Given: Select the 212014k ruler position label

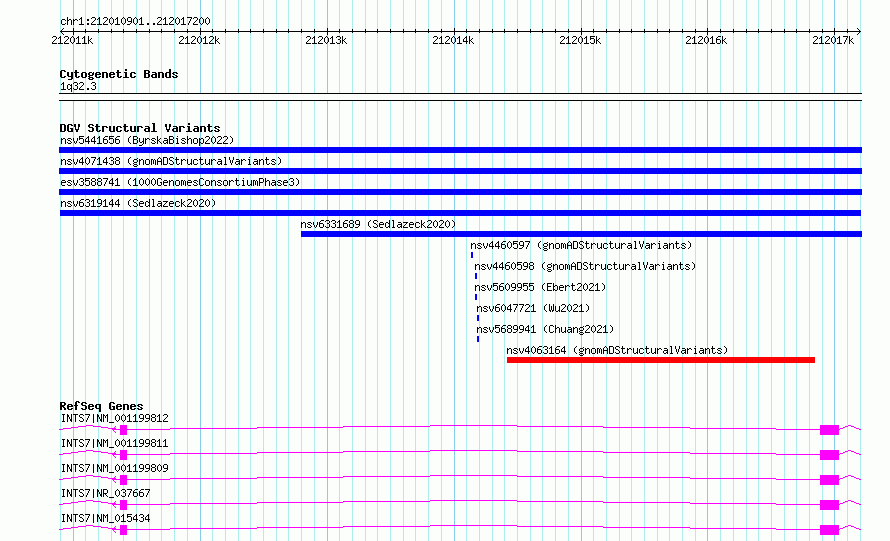Looking at the screenshot, I should pyautogui.click(x=453, y=40).
